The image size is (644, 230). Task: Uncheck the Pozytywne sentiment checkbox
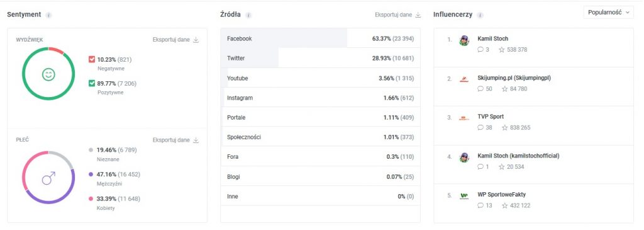(x=92, y=84)
